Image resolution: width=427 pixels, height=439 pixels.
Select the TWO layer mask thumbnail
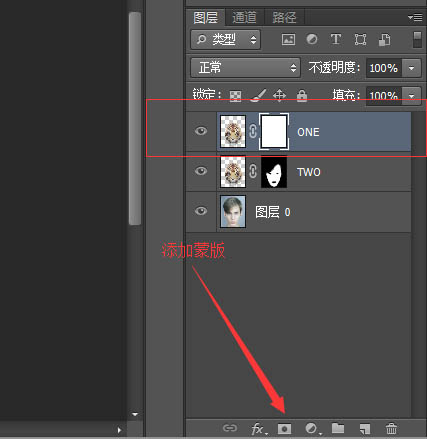(x=274, y=172)
